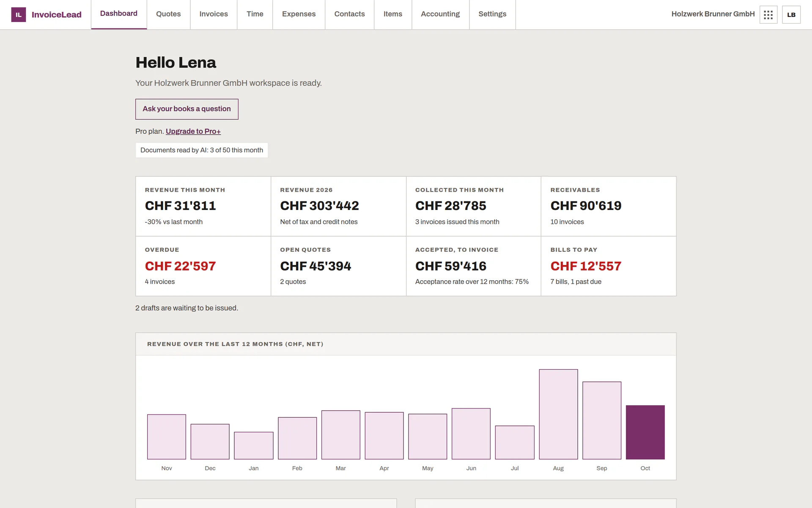The height and width of the screenshot is (508, 812).
Task: Select the Open quotes CHF 45'394 card
Action: pyautogui.click(x=339, y=266)
